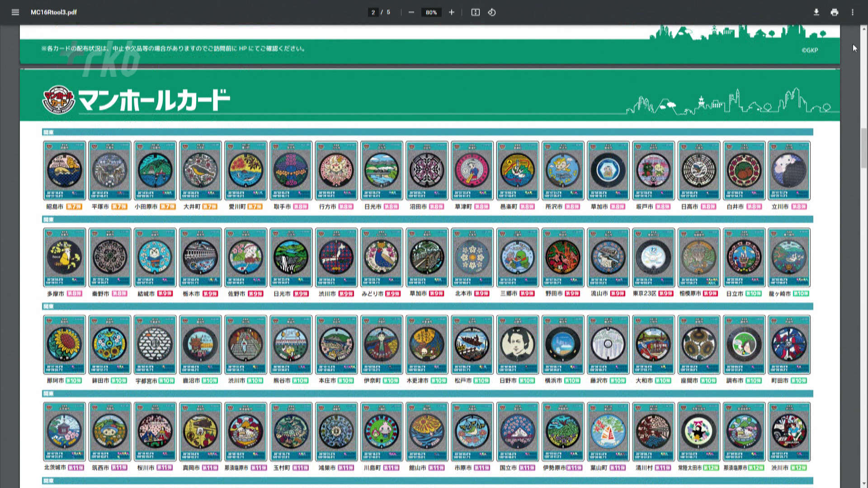Open the sidebar hamburger menu
Image resolution: width=868 pixels, height=488 pixels.
pos(15,12)
